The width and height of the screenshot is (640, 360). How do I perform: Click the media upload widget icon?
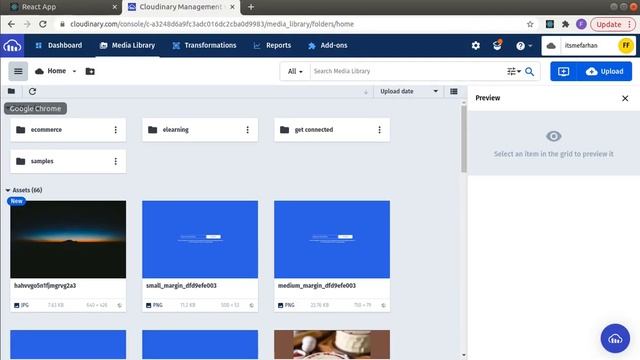click(564, 71)
